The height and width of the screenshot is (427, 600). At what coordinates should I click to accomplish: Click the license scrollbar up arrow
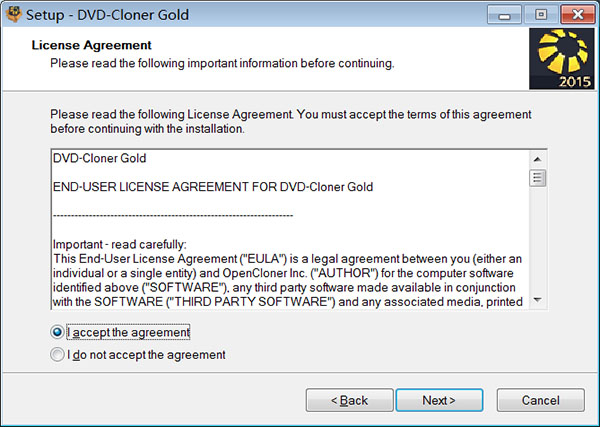pyautogui.click(x=538, y=157)
